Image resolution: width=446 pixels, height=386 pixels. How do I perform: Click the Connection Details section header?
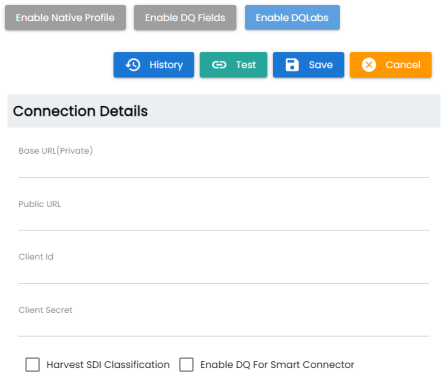point(224,111)
